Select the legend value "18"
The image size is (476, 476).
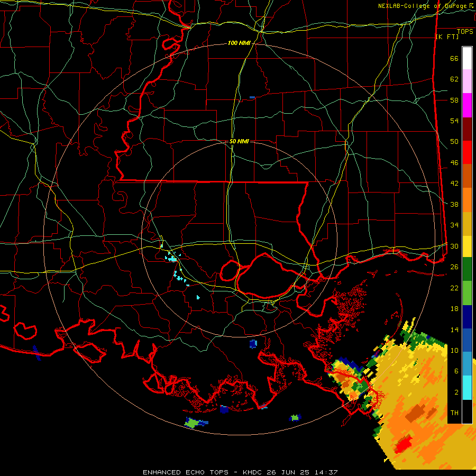pos(454,309)
